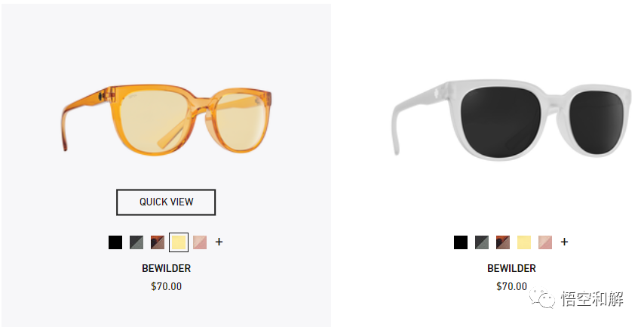Click $70.00 price under white sunglasses
The width and height of the screenshot is (644, 327).
click(511, 286)
